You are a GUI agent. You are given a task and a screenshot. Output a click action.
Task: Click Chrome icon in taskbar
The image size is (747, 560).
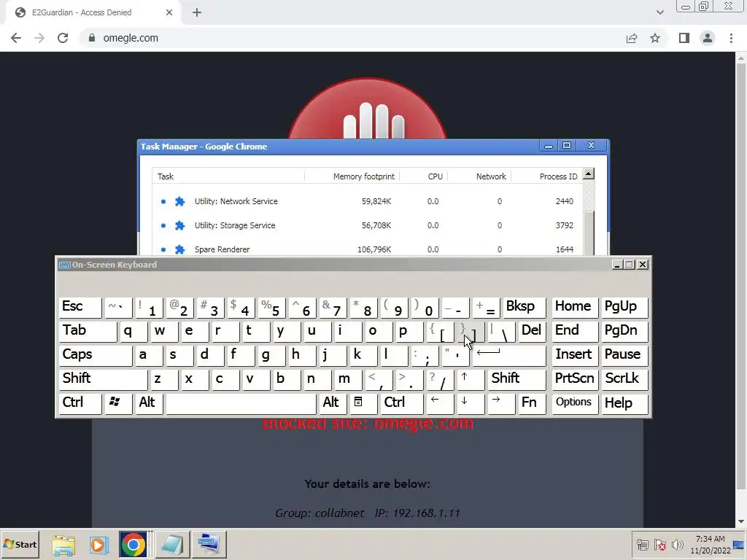133,544
